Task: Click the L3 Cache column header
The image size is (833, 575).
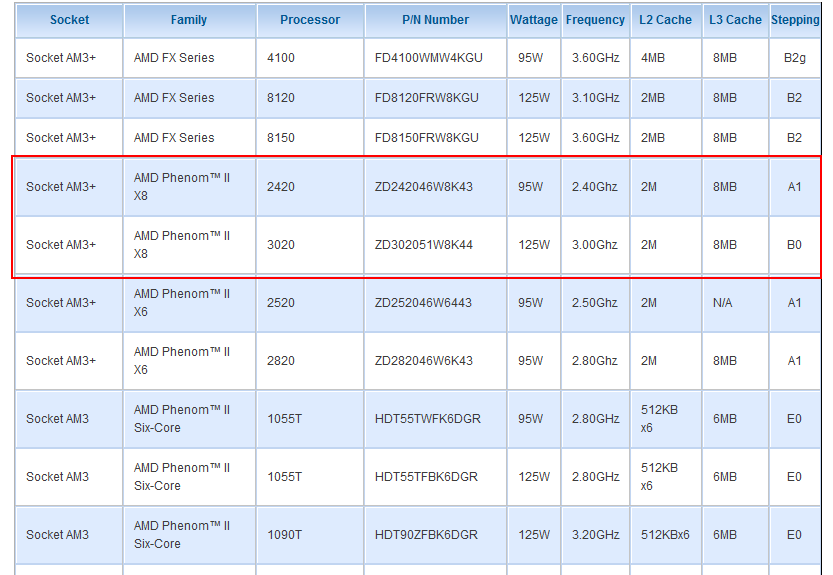Action: click(x=735, y=20)
